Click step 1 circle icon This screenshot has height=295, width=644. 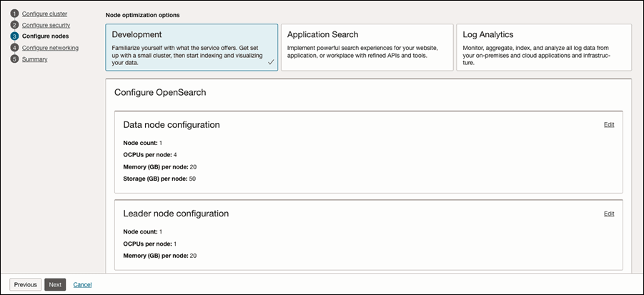pyautogui.click(x=15, y=14)
